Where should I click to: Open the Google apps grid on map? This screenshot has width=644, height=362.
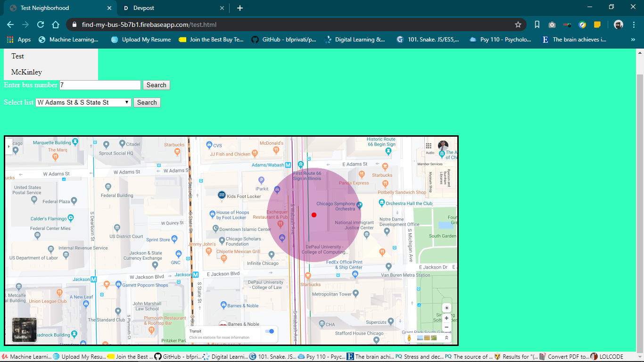click(x=429, y=146)
